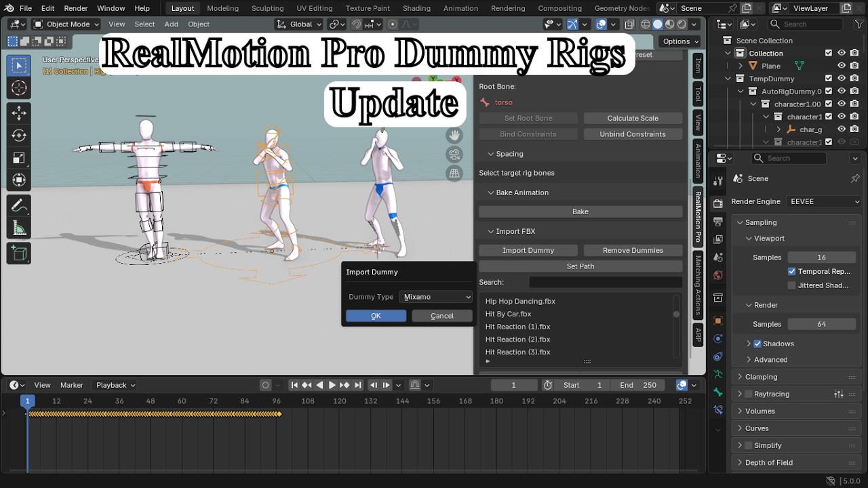This screenshot has width=868, height=488.
Task: Toggle the Shadows checkbox
Action: (x=757, y=344)
